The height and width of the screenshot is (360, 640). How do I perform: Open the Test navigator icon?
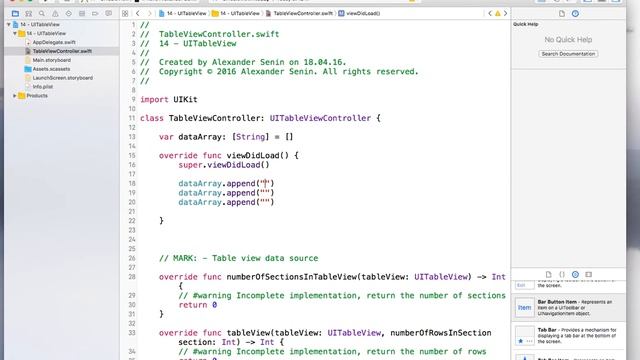(x=69, y=13)
